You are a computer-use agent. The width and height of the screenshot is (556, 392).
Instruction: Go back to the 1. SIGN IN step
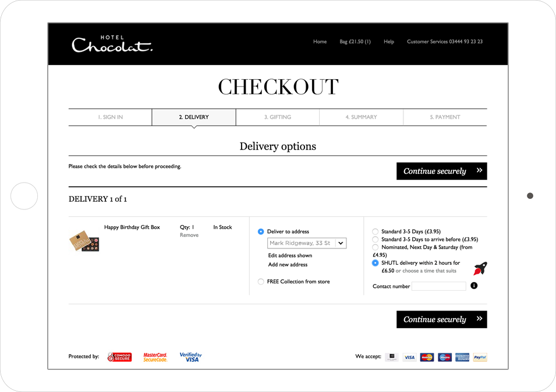tap(109, 117)
